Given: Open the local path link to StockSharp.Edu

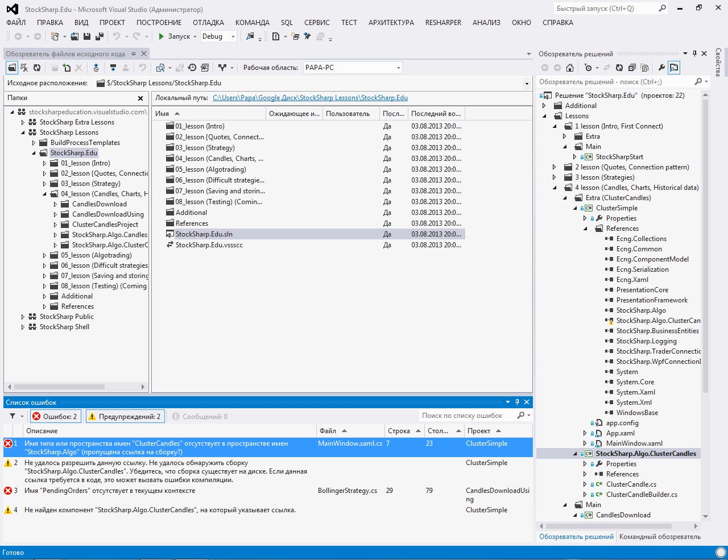Looking at the screenshot, I should [310, 98].
